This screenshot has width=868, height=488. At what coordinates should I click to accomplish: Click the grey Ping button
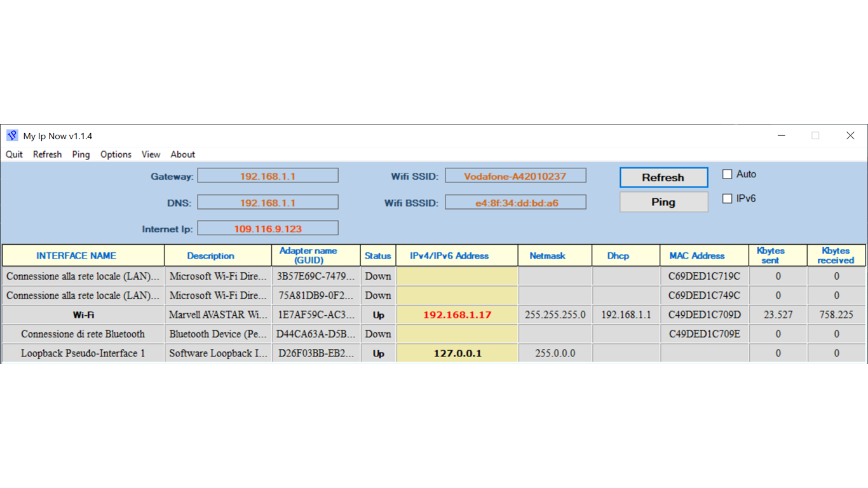click(663, 202)
